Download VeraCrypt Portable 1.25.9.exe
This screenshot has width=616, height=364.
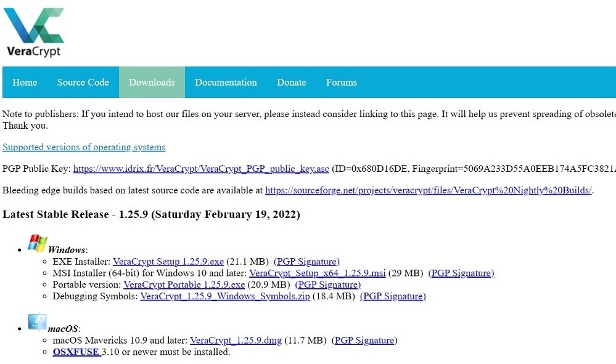[x=184, y=285]
